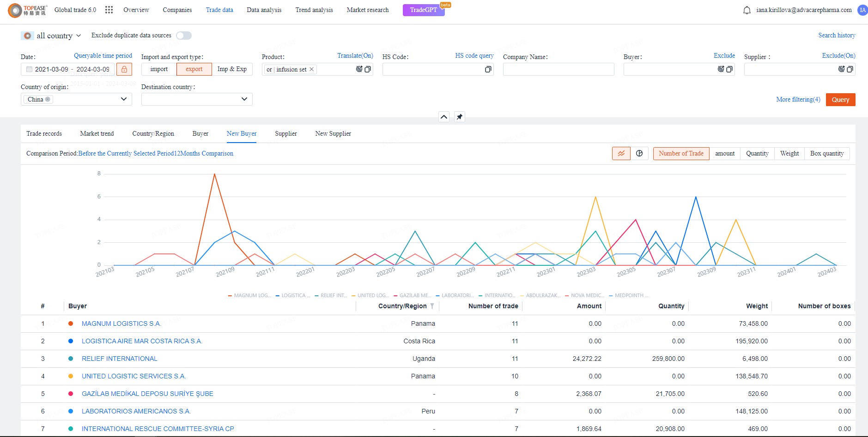
Task: Switch to the New Supplier tab
Action: point(333,134)
